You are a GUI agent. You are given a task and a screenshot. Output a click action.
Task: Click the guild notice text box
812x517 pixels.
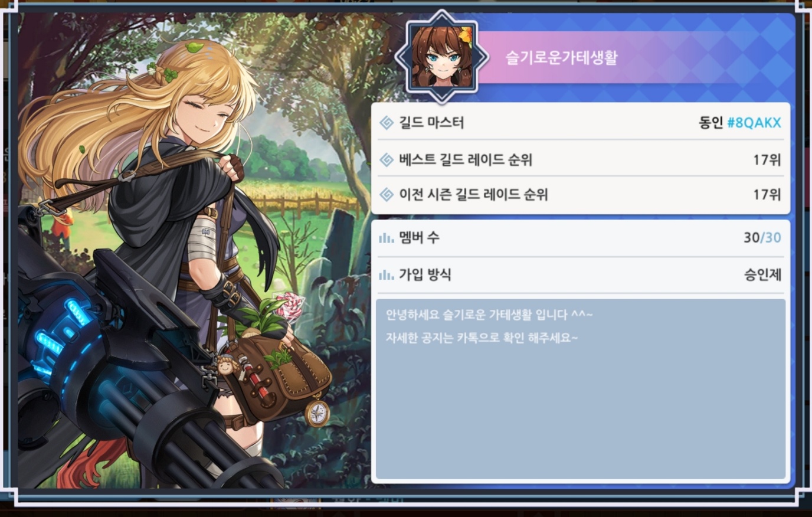click(x=581, y=389)
